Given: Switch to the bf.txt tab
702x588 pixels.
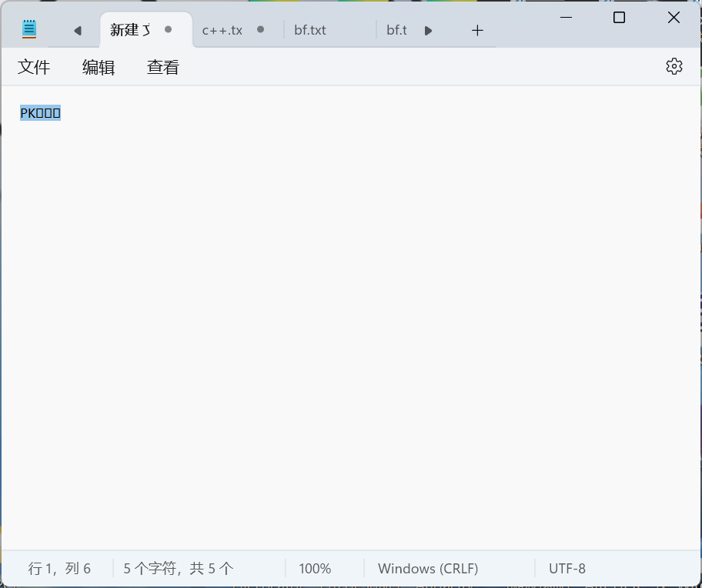Looking at the screenshot, I should (310, 30).
